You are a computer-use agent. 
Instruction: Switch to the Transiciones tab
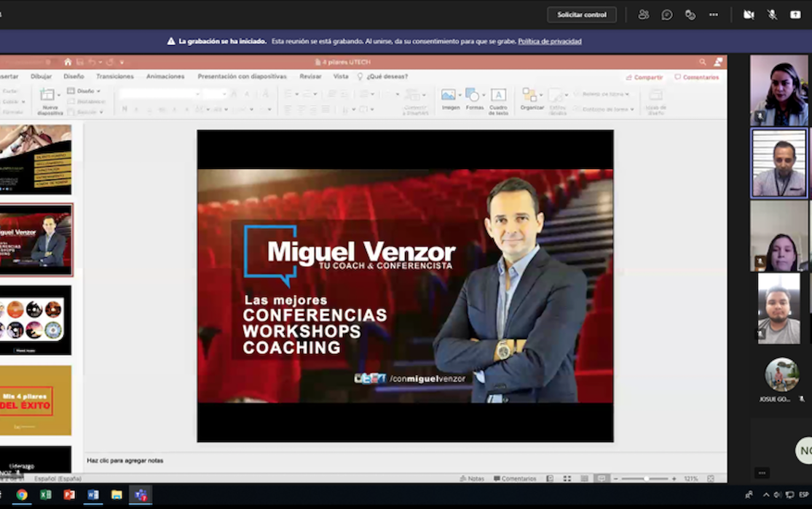[115, 76]
